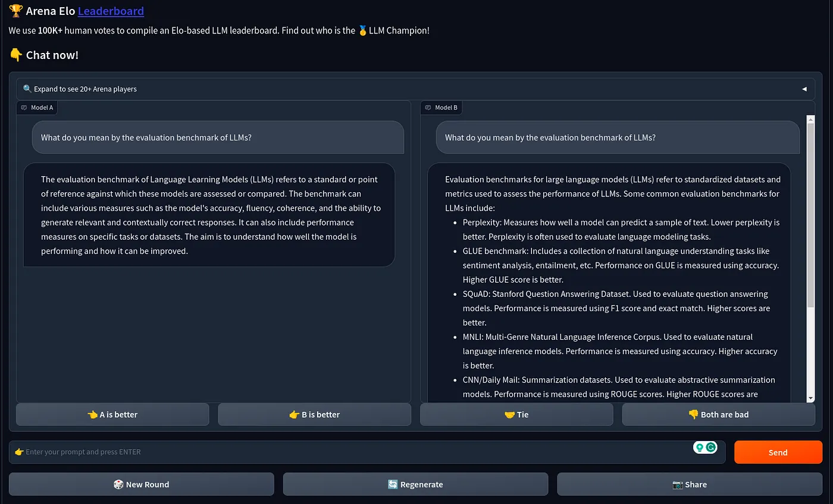Vote that B is better
833x504 pixels.
tap(314, 414)
